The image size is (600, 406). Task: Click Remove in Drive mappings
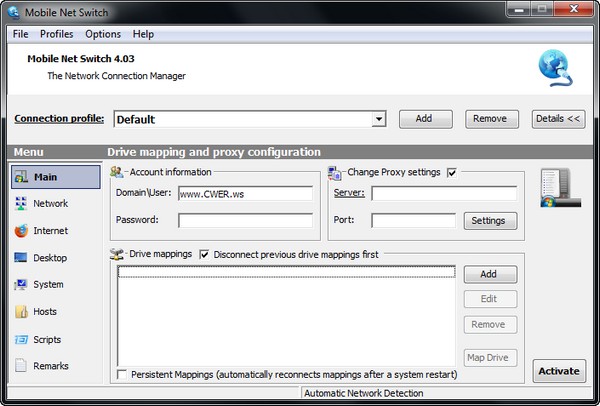[490, 324]
